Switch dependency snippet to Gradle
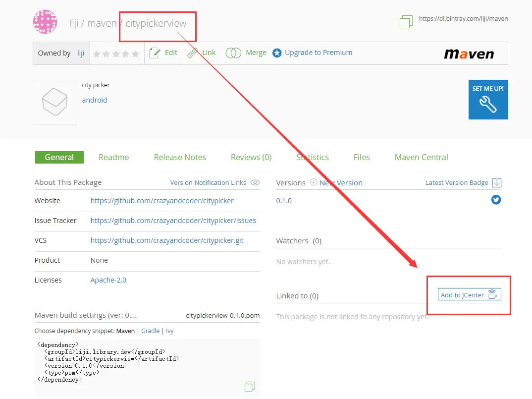 coord(150,331)
